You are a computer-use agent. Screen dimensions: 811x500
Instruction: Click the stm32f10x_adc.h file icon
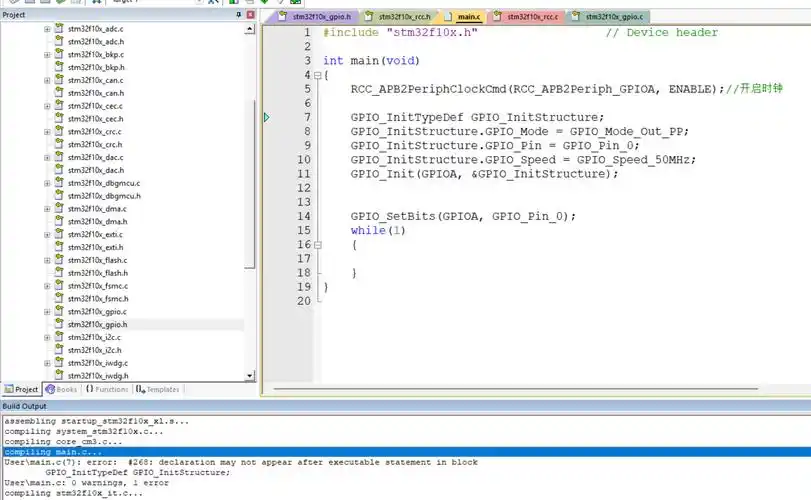pyautogui.click(x=59, y=41)
